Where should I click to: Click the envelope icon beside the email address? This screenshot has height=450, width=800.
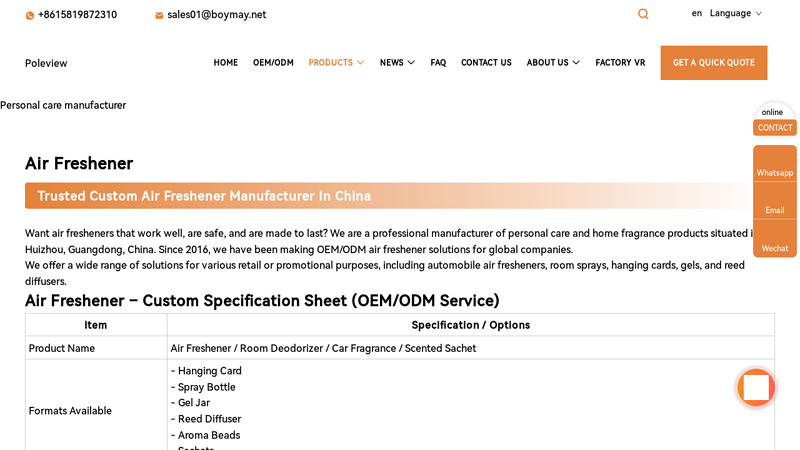[159, 15]
